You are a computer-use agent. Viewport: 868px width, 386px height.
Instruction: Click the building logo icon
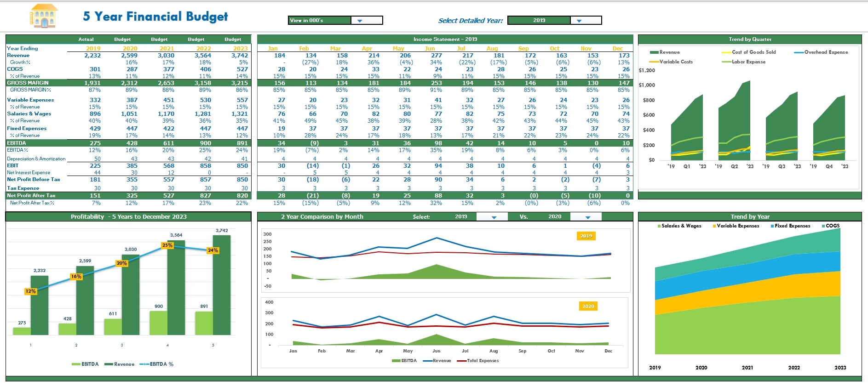(44, 16)
